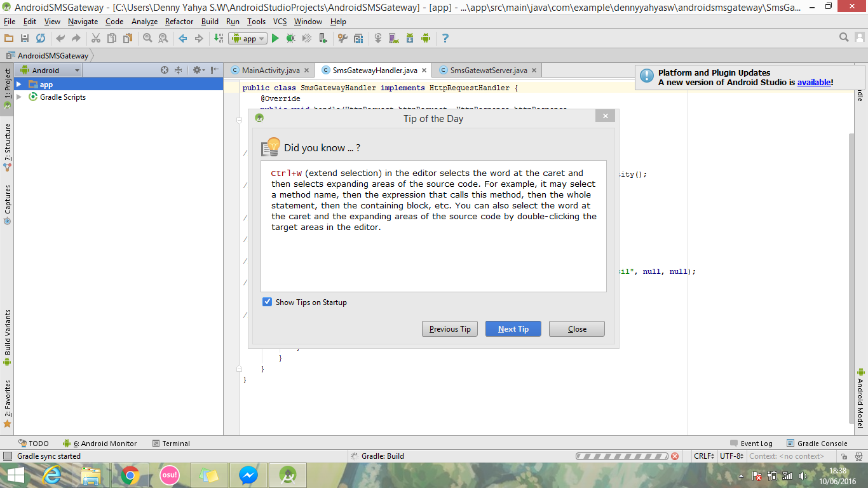Open the Structure side panel tab
The height and width of the screenshot is (488, 868).
tap(8, 147)
